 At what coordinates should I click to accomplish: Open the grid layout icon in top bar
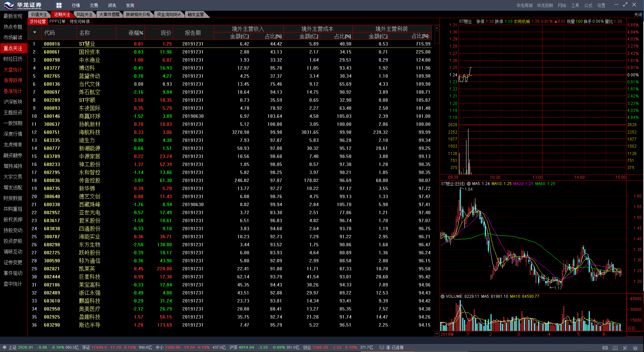click(x=59, y=5)
